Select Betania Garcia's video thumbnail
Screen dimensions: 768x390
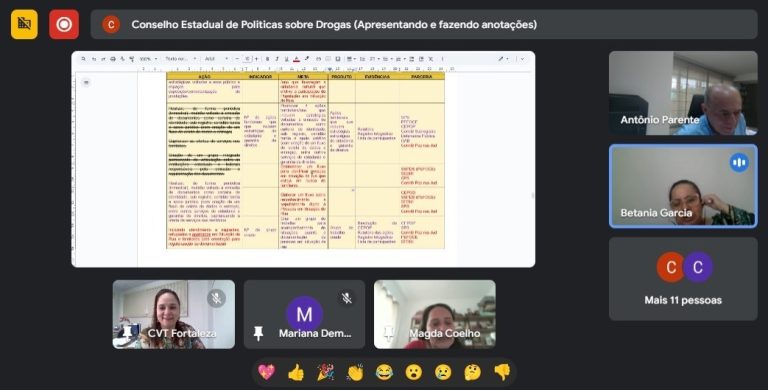(x=683, y=186)
